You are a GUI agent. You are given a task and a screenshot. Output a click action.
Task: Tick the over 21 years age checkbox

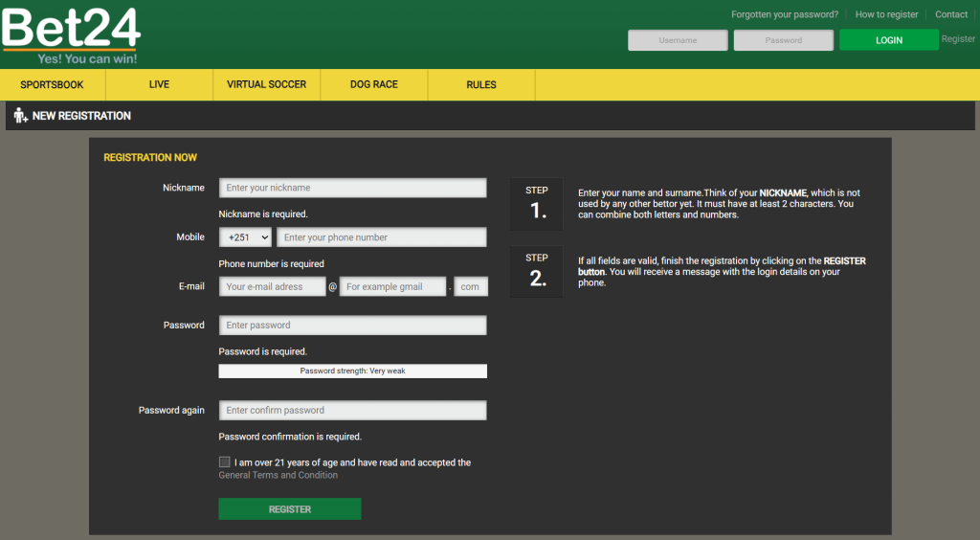pos(224,461)
